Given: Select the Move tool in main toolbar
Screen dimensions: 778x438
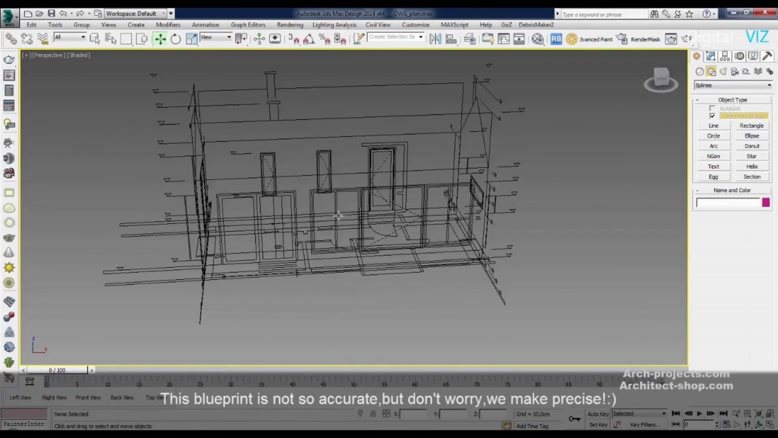Looking at the screenshot, I should tap(160, 38).
